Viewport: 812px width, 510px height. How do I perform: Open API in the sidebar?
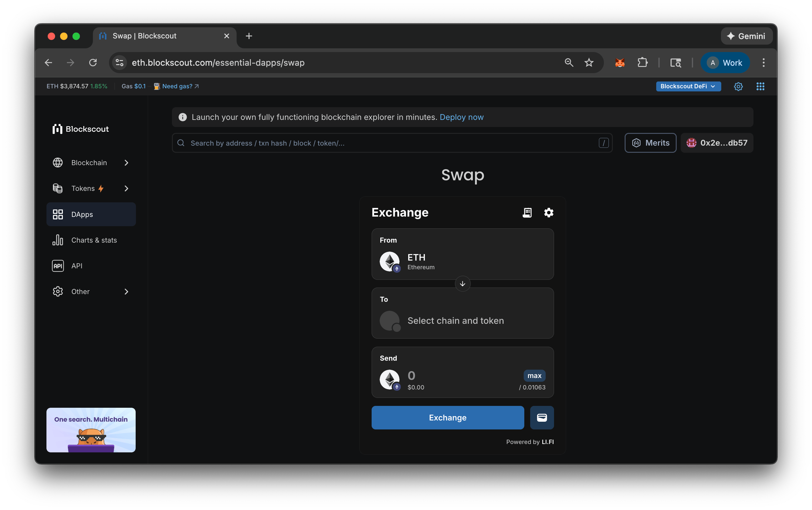click(91, 266)
